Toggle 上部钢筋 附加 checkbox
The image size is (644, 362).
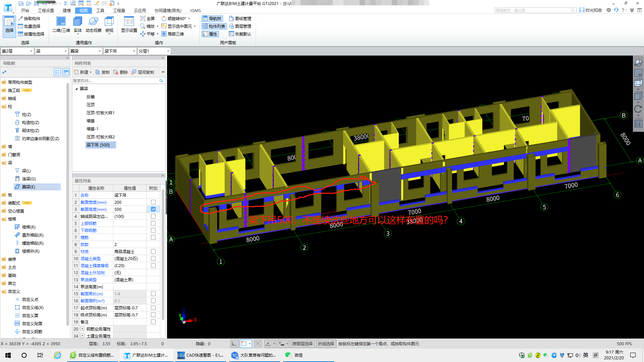coord(153,223)
